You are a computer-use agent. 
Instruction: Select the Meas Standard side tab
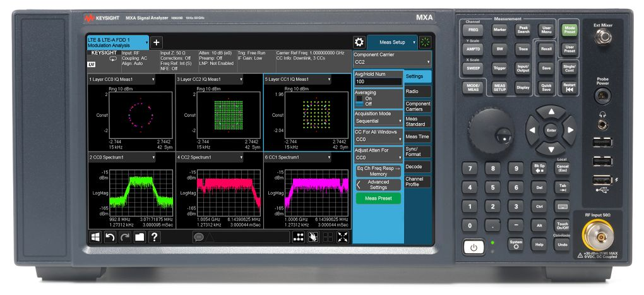pos(418,121)
